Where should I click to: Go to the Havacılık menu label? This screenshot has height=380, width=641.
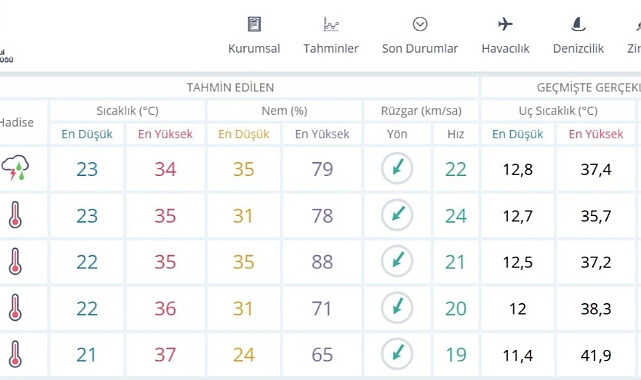[x=505, y=49]
